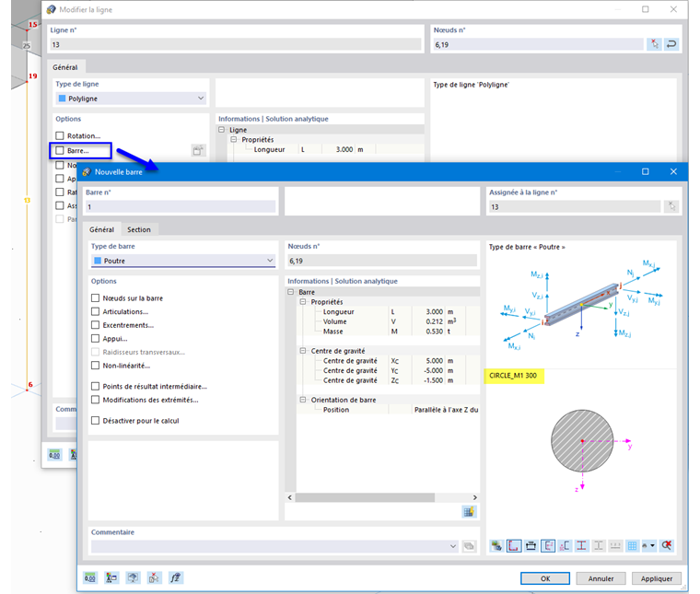Image resolution: width=700 pixels, height=594 pixels.
Task: Check Modifications des extrémités
Action: pos(95,400)
